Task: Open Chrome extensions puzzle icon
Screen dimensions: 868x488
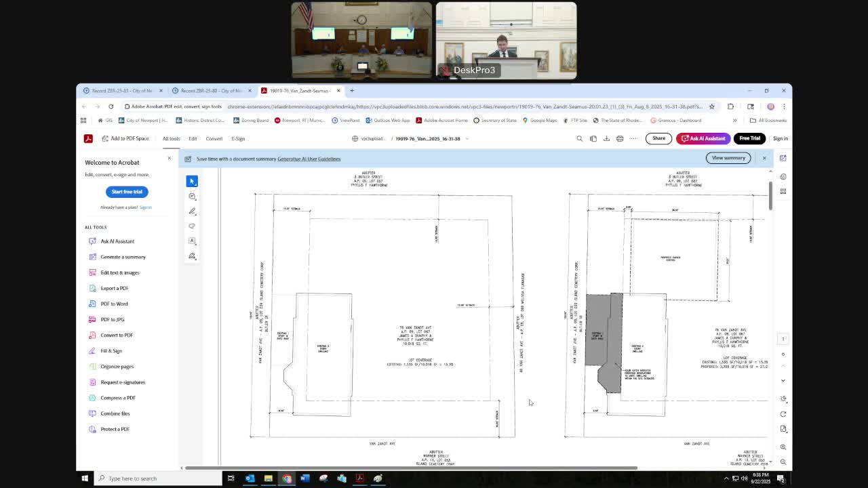Action: click(730, 106)
